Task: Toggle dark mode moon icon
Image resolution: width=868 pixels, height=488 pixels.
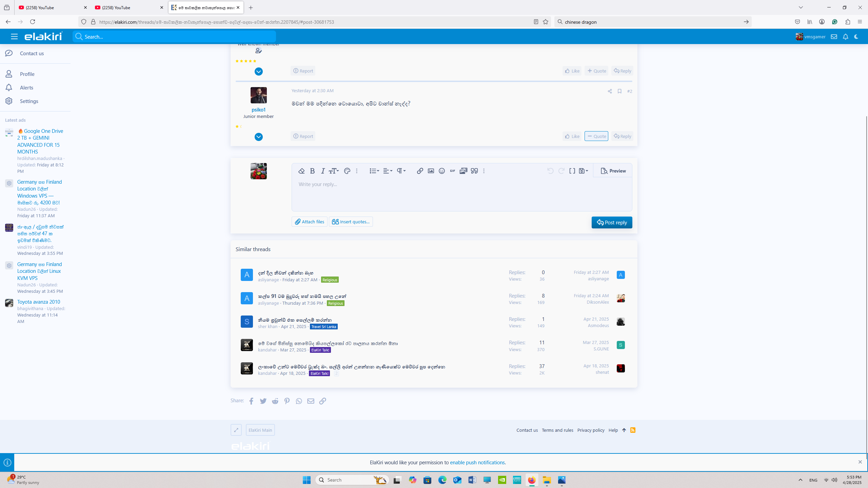Action: tap(856, 37)
